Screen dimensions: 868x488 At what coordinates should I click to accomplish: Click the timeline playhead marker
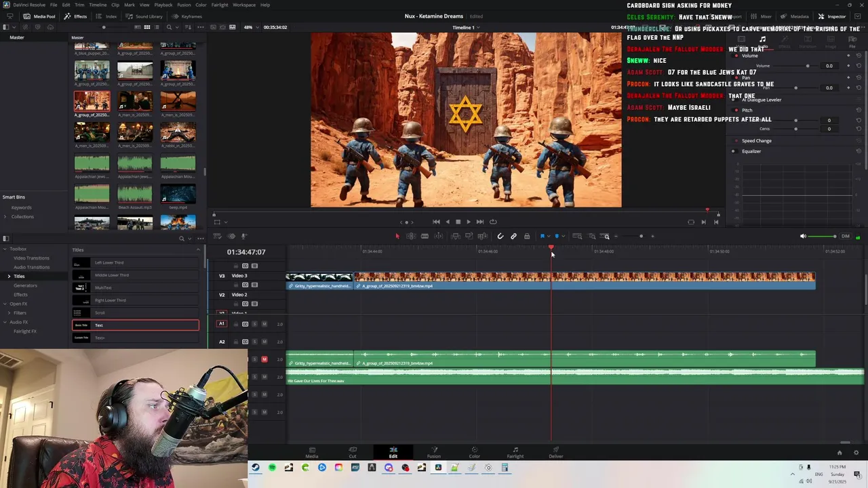tap(551, 247)
